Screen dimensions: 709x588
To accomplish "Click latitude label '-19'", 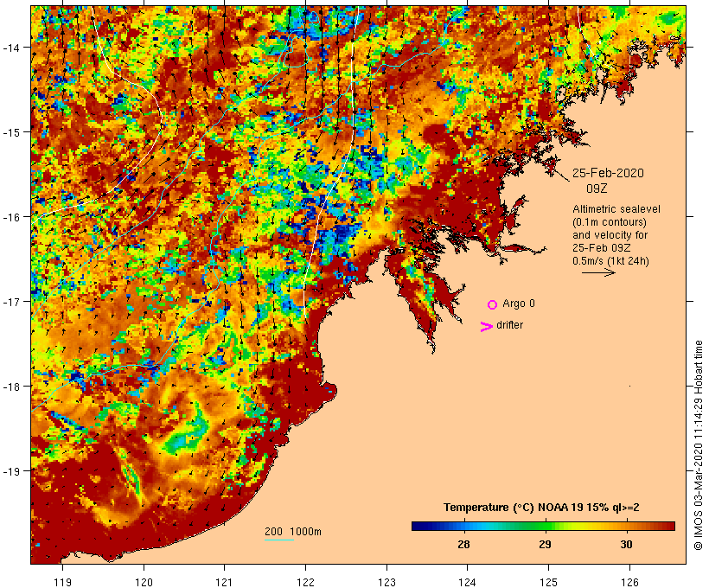I will 10,471.
